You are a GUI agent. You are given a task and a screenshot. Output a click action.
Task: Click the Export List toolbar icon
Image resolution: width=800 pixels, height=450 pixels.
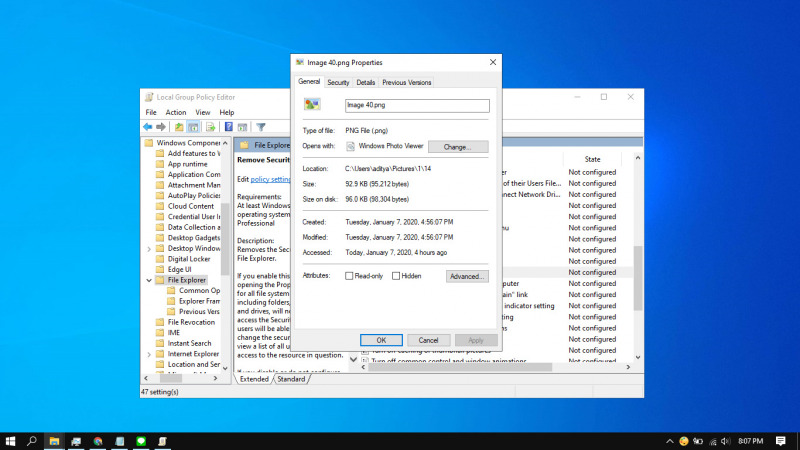click(210, 127)
